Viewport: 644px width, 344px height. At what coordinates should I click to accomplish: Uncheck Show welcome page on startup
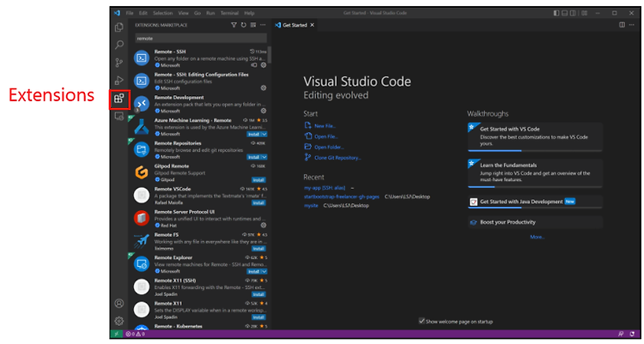pos(422,321)
